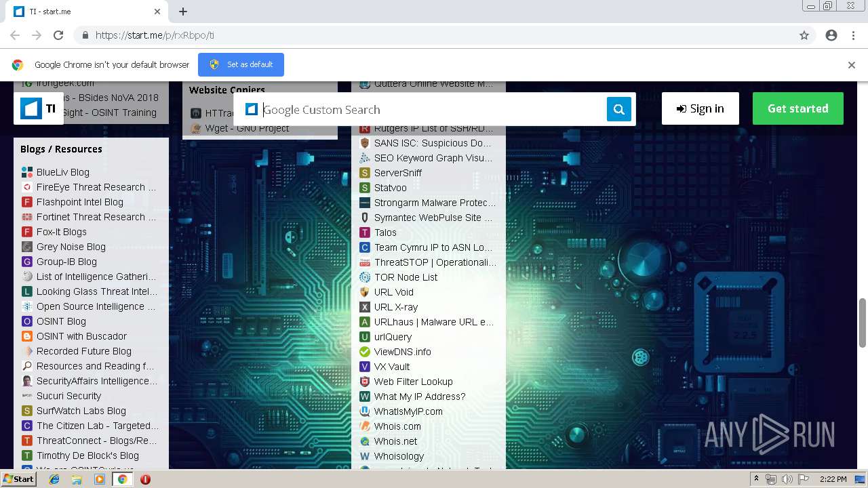Open a new browser tab
The image size is (868, 488).
(x=183, y=12)
